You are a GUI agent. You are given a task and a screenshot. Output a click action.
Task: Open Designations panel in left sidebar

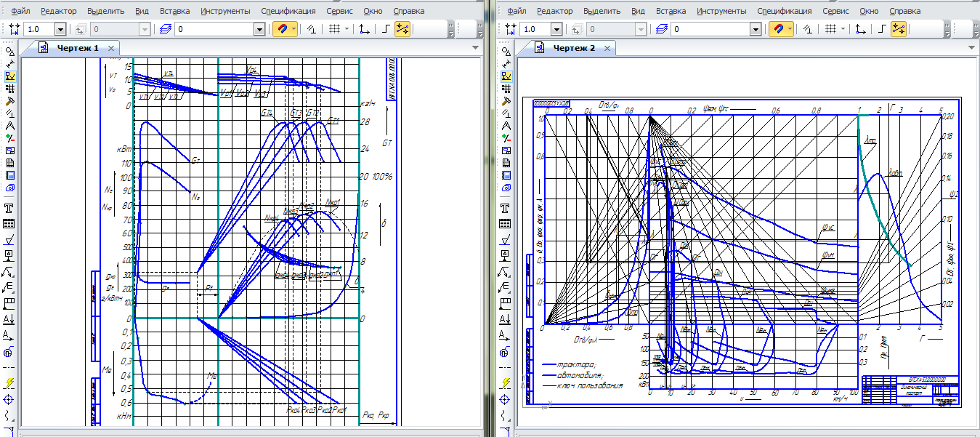(9, 76)
